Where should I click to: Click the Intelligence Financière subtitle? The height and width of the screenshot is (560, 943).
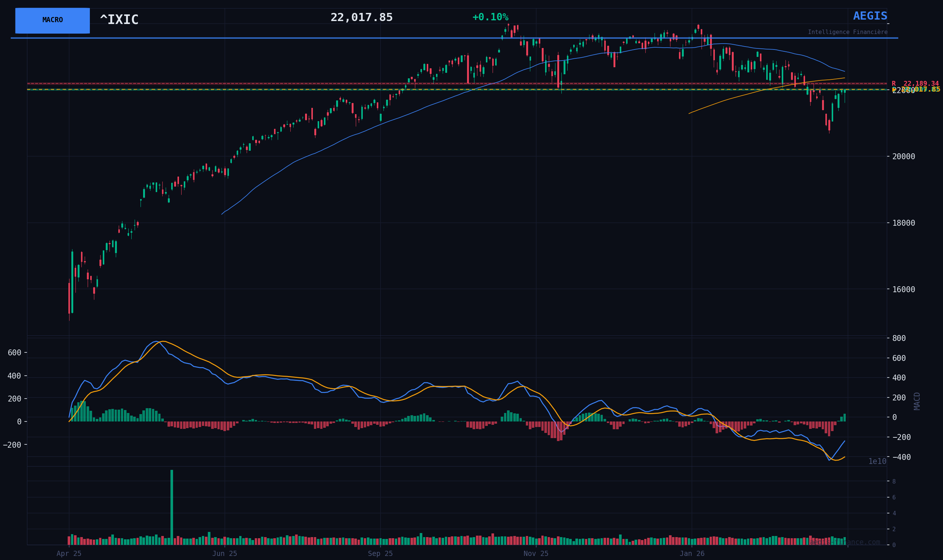tap(848, 33)
